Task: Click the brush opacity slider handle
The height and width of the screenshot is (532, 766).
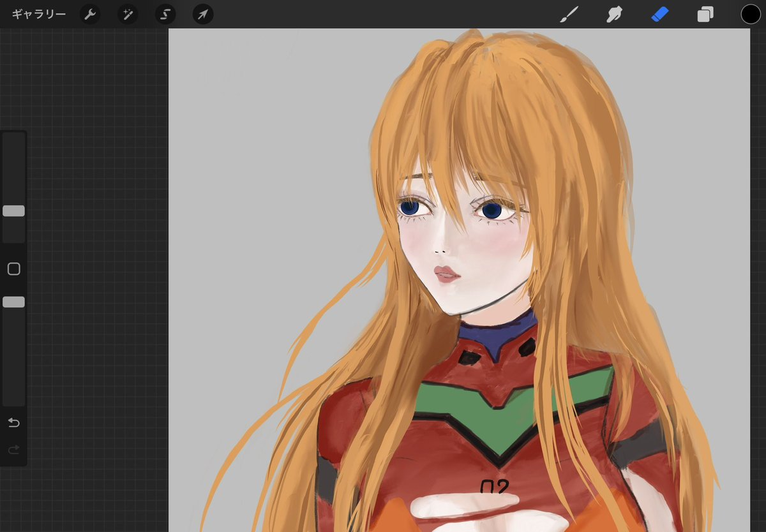Action: pos(13,302)
